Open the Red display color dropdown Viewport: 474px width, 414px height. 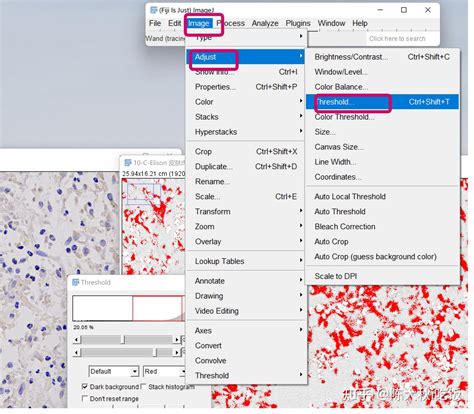tap(164, 371)
